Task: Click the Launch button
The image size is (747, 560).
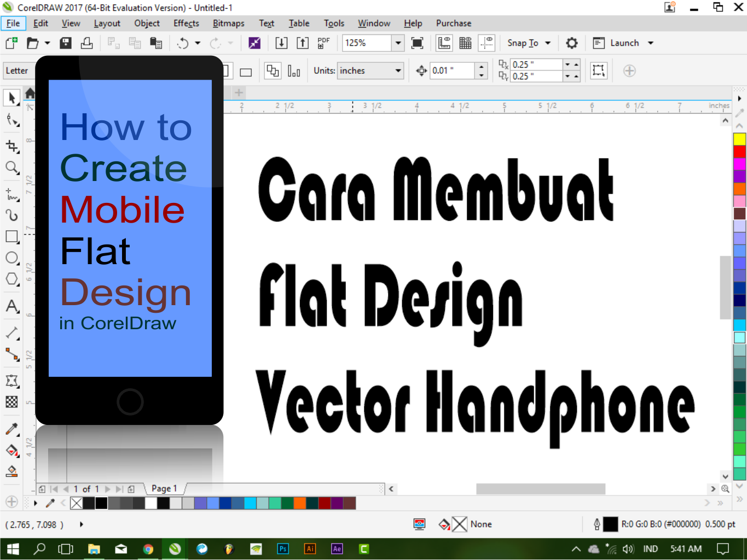Action: pyautogui.click(x=624, y=43)
